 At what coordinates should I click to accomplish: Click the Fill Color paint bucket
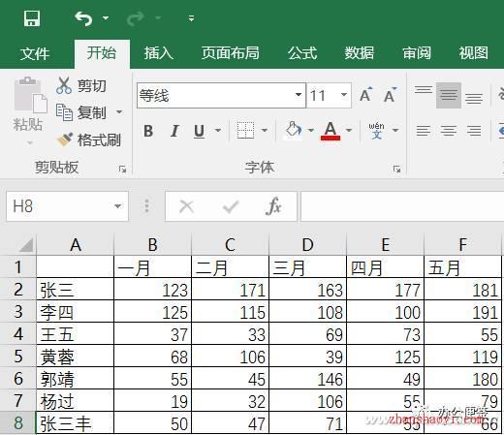(294, 131)
